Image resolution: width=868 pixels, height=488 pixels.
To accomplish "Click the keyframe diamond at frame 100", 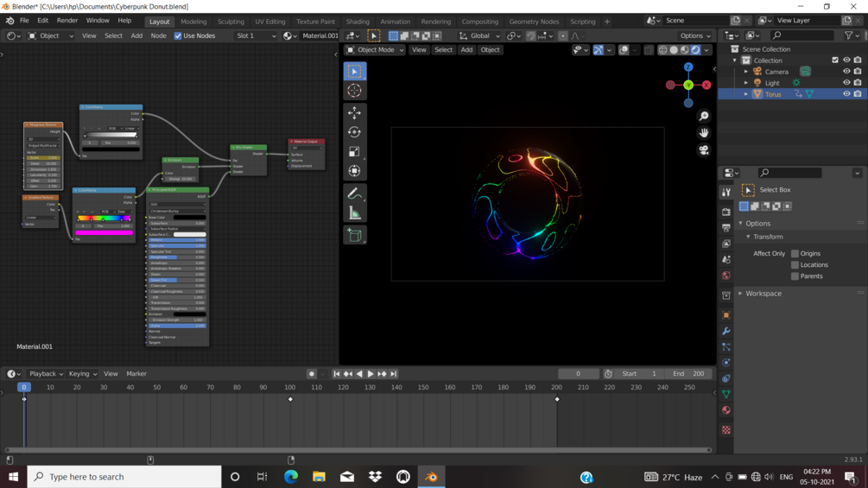I will 290,399.
